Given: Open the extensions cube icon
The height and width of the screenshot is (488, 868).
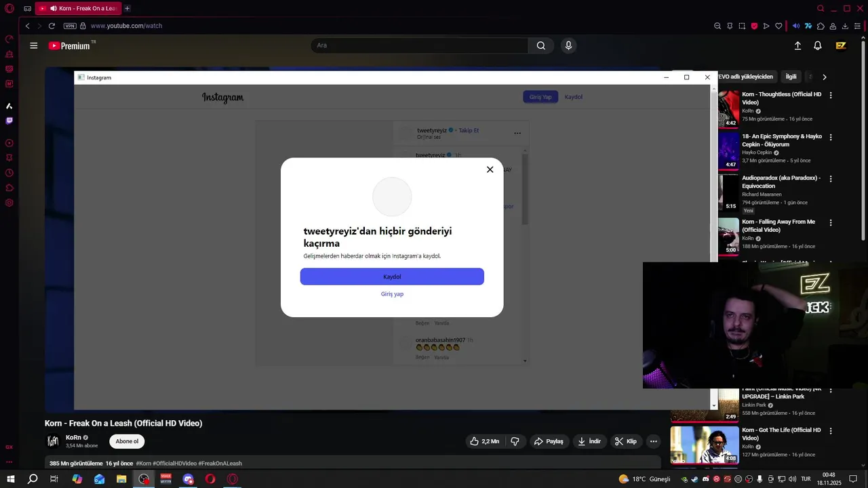Looking at the screenshot, I should click(x=821, y=26).
